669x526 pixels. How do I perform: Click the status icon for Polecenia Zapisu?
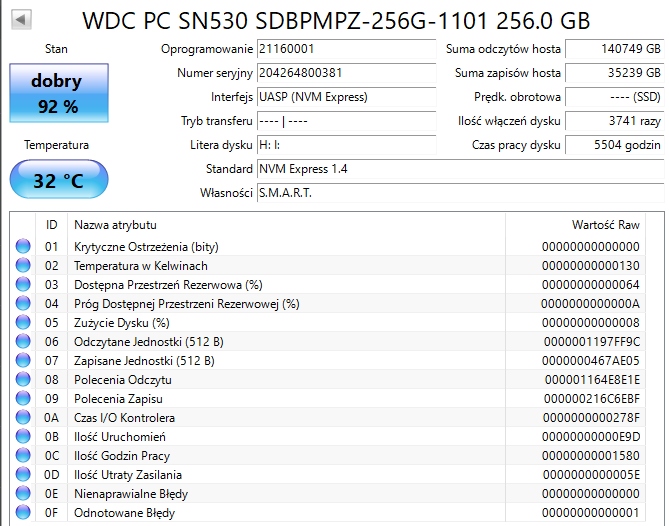pyautogui.click(x=23, y=398)
